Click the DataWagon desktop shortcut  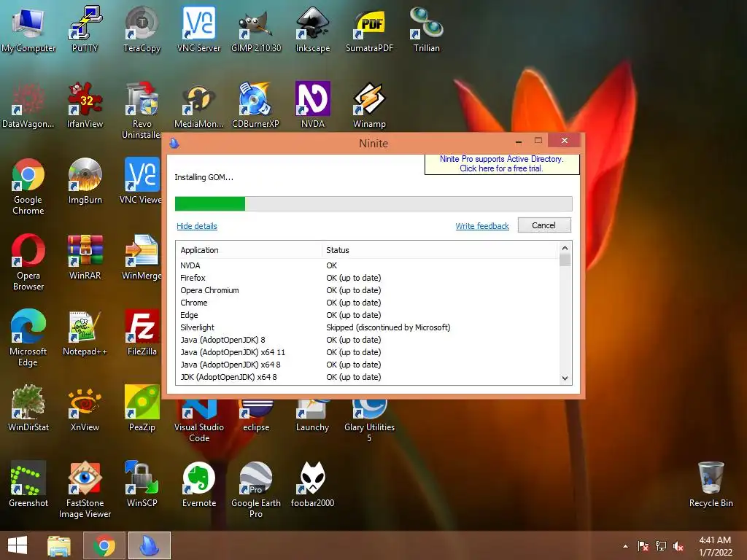click(x=28, y=105)
